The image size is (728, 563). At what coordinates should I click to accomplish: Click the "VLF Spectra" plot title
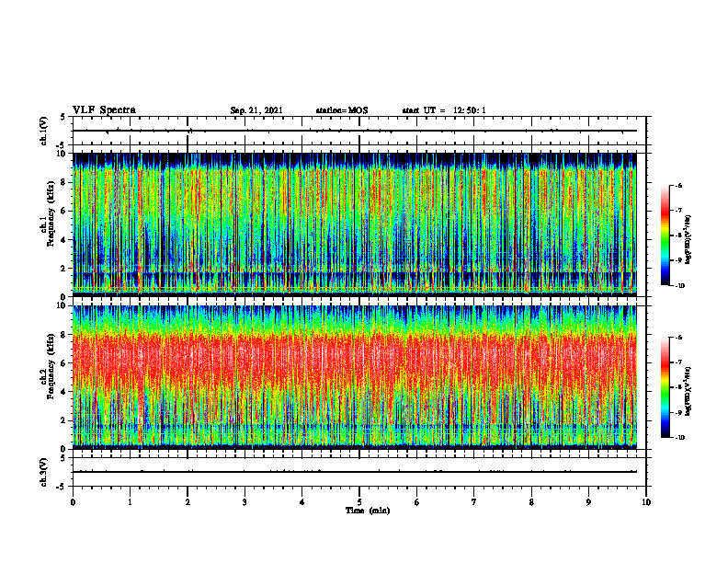pyautogui.click(x=104, y=110)
